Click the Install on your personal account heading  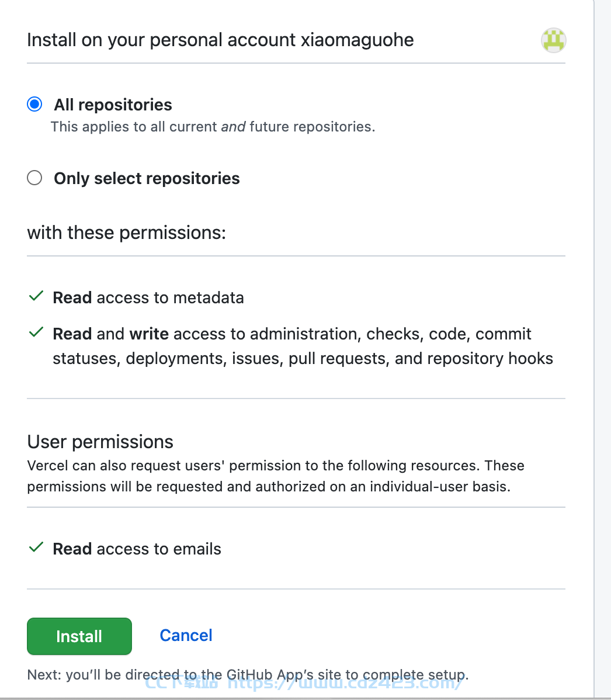pyautogui.click(x=220, y=40)
